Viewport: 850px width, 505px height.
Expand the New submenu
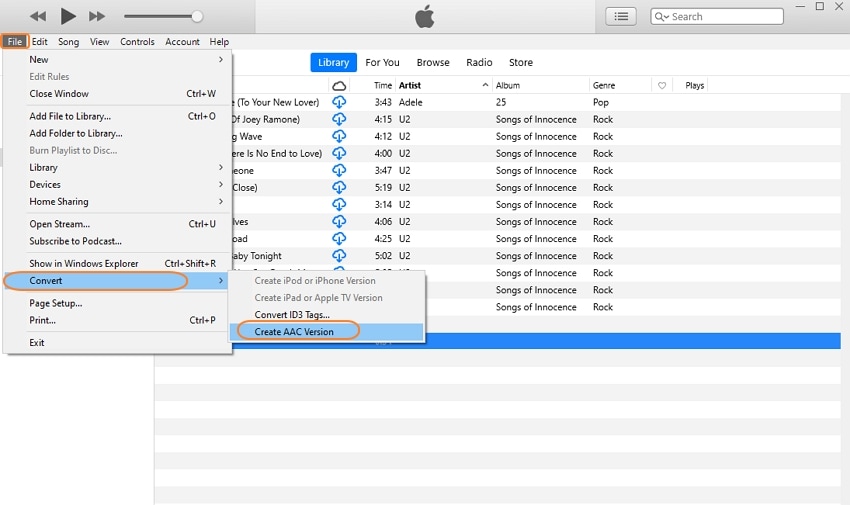pyautogui.click(x=118, y=60)
